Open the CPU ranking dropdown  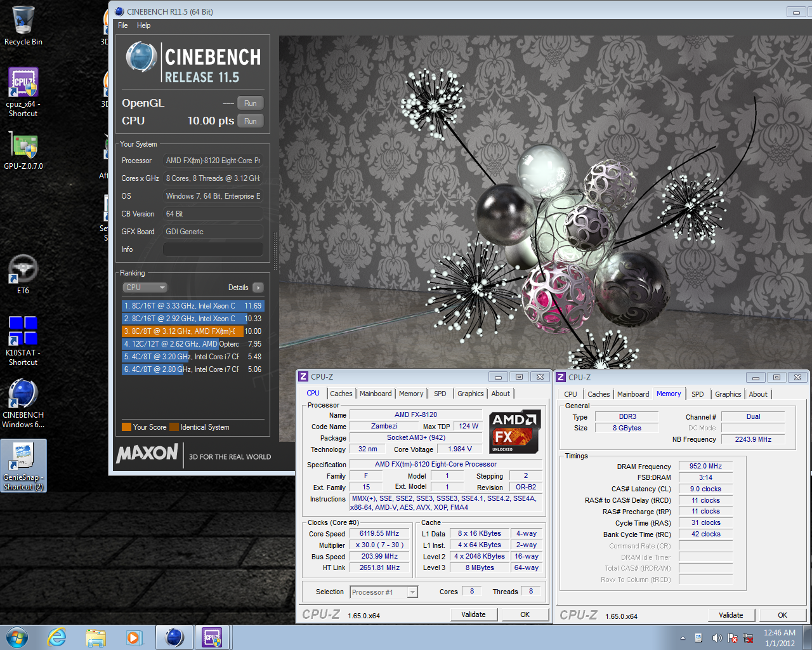click(x=145, y=288)
